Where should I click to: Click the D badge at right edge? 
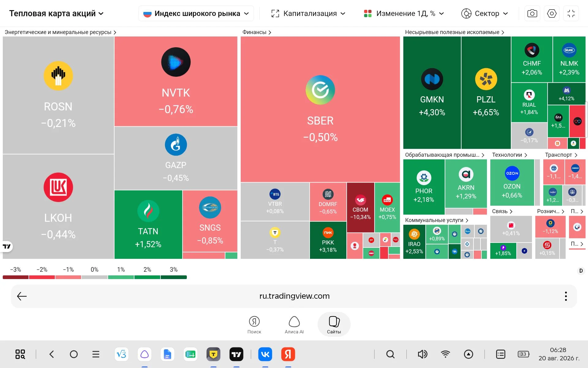pyautogui.click(x=581, y=271)
